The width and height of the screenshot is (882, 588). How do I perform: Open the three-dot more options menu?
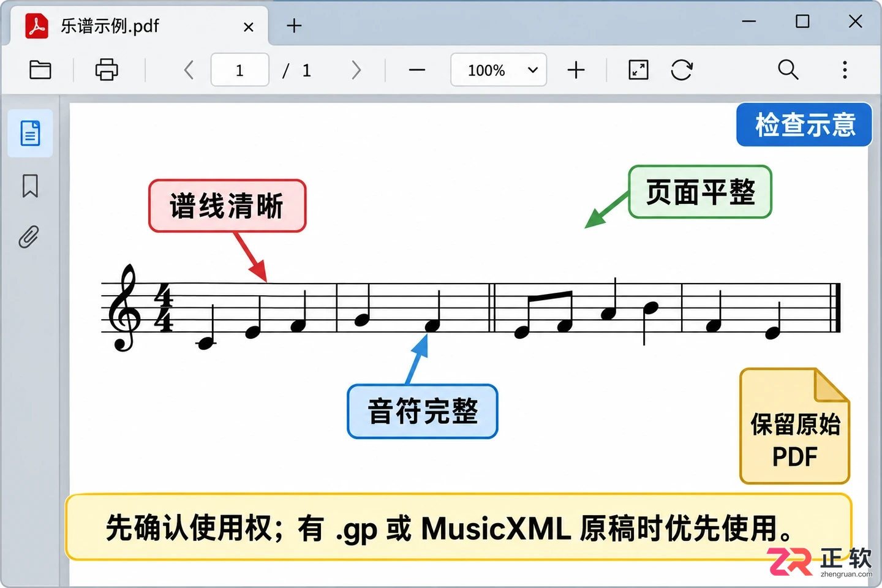845,70
